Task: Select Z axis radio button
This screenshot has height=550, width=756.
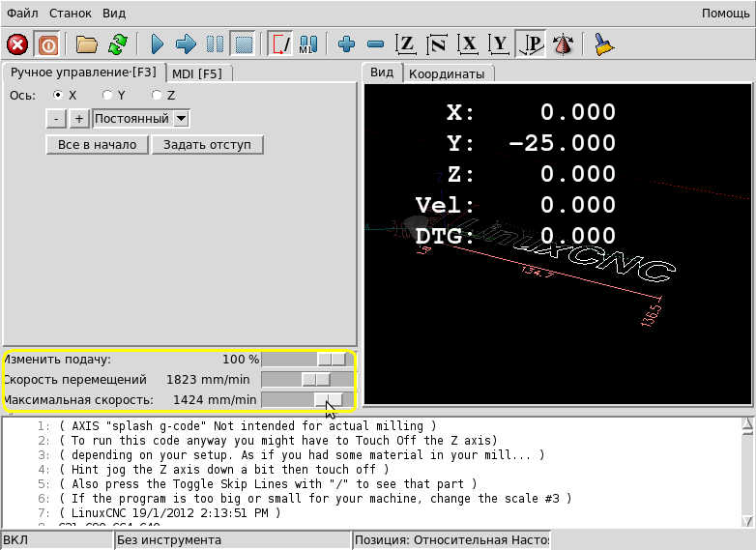Action: click(157, 95)
